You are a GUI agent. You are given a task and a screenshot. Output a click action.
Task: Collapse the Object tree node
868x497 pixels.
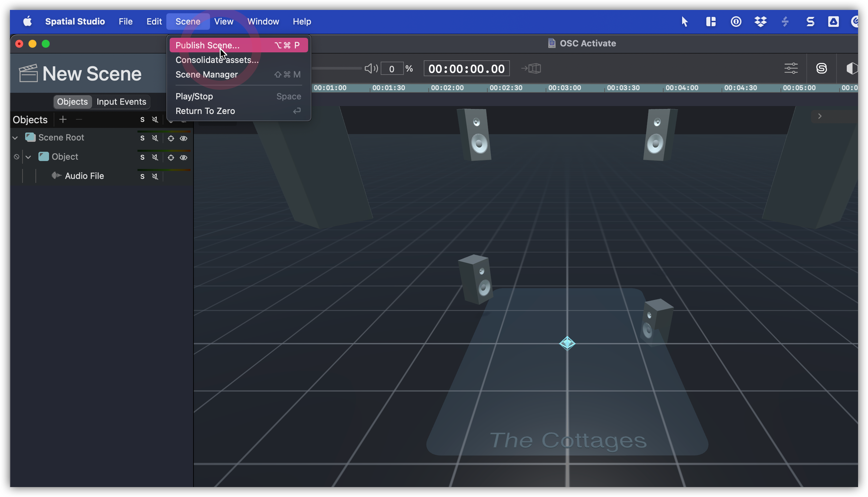(x=28, y=157)
